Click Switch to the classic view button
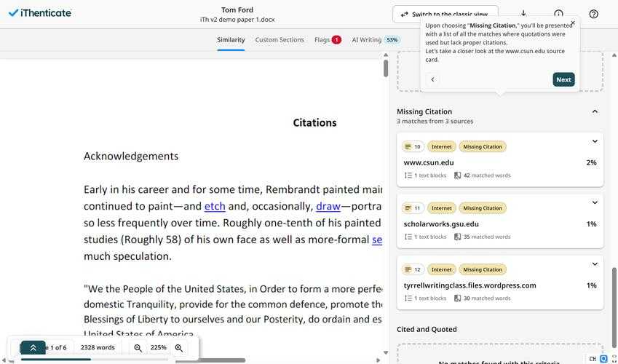The width and height of the screenshot is (618, 364). (x=445, y=14)
